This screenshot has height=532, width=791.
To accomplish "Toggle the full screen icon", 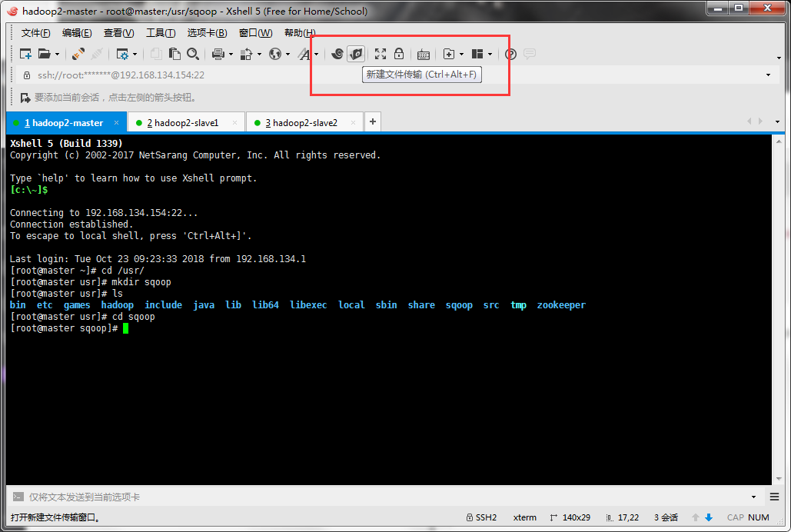I will tap(381, 54).
